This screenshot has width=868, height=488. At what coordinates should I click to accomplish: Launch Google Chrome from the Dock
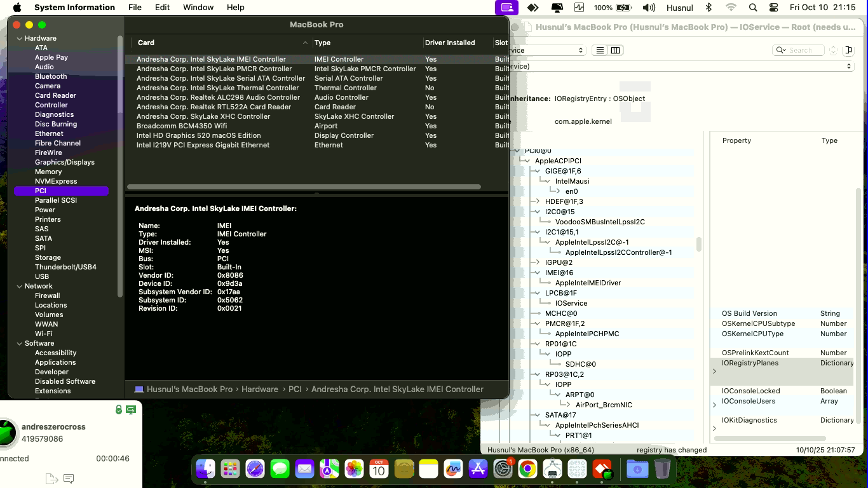click(527, 470)
